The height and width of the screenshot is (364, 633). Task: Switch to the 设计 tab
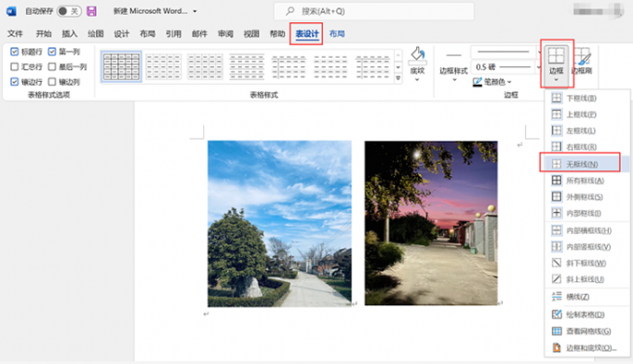tap(122, 34)
